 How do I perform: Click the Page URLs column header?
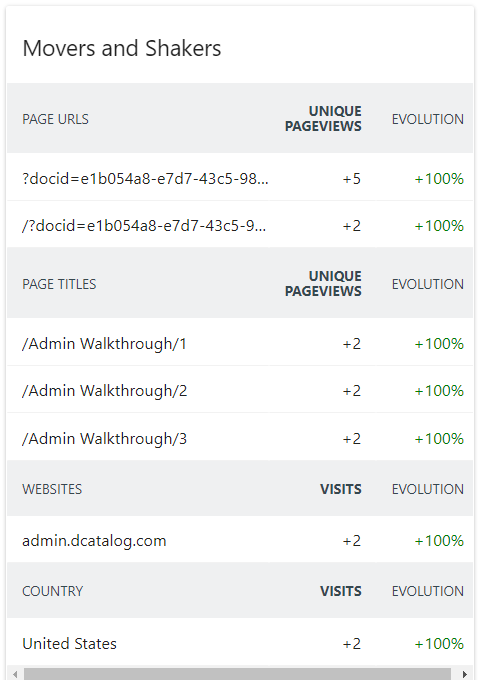[55, 119]
